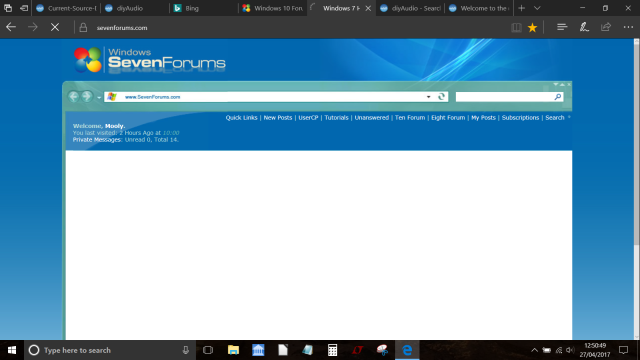Open Eight Forum link
Image resolution: width=640 pixels, height=360 pixels.
click(x=448, y=118)
